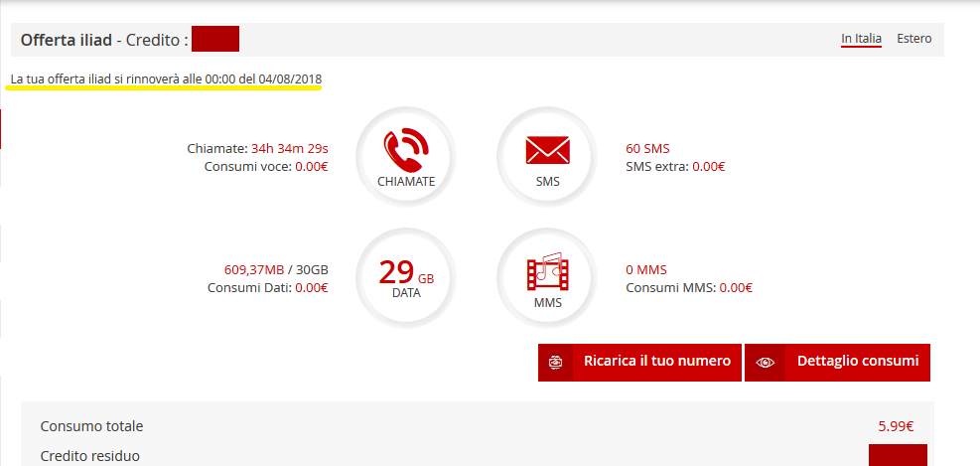Click the Chiamate call duration value
980x466 pixels.
(289, 148)
